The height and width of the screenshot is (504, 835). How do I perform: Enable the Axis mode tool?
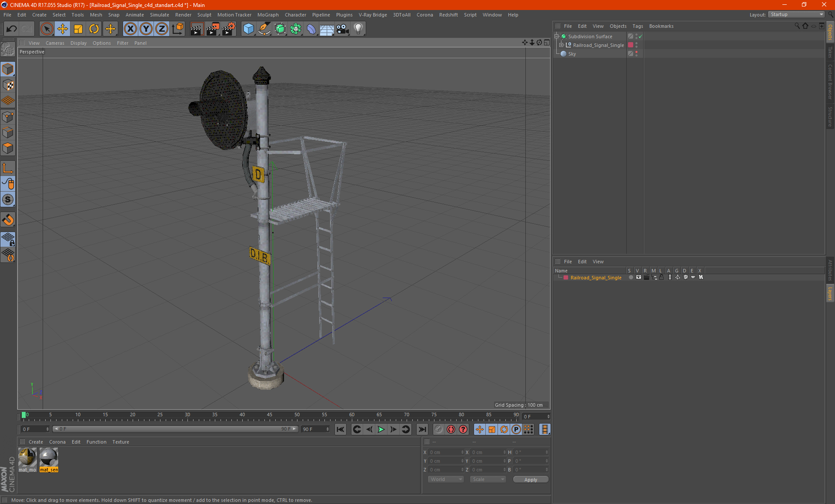pos(8,168)
